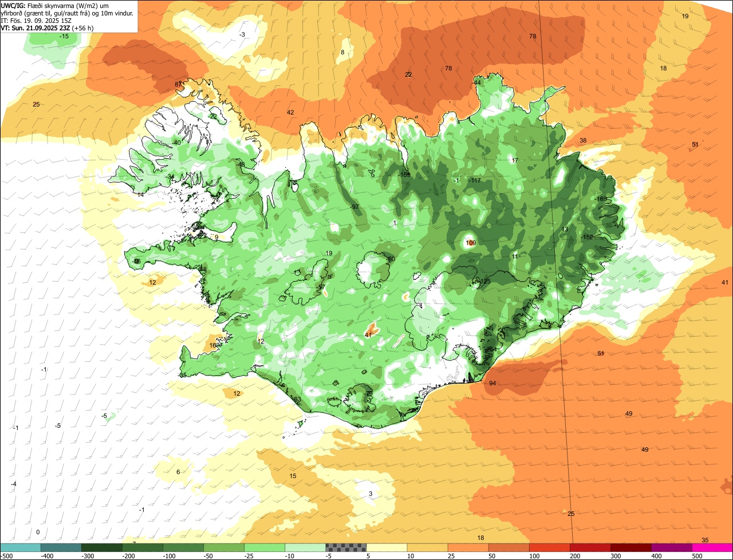Click the map value '-15' in the top left

tap(64, 36)
